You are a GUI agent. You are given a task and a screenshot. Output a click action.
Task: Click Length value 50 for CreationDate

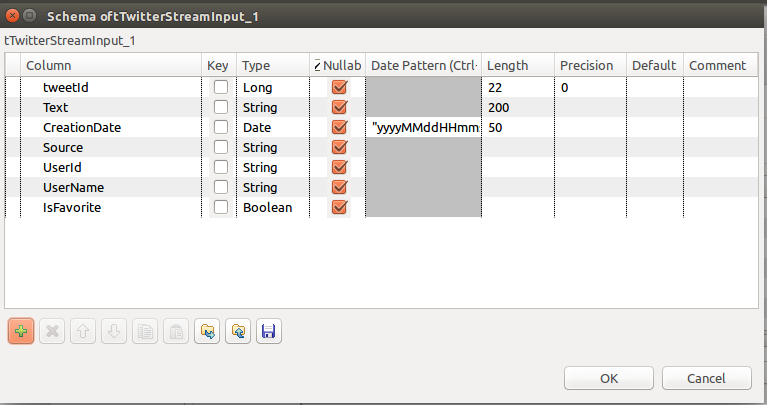pos(518,128)
